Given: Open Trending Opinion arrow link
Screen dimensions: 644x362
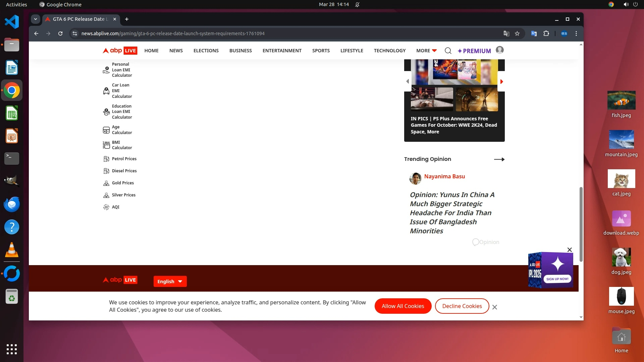Looking at the screenshot, I should [x=499, y=159].
